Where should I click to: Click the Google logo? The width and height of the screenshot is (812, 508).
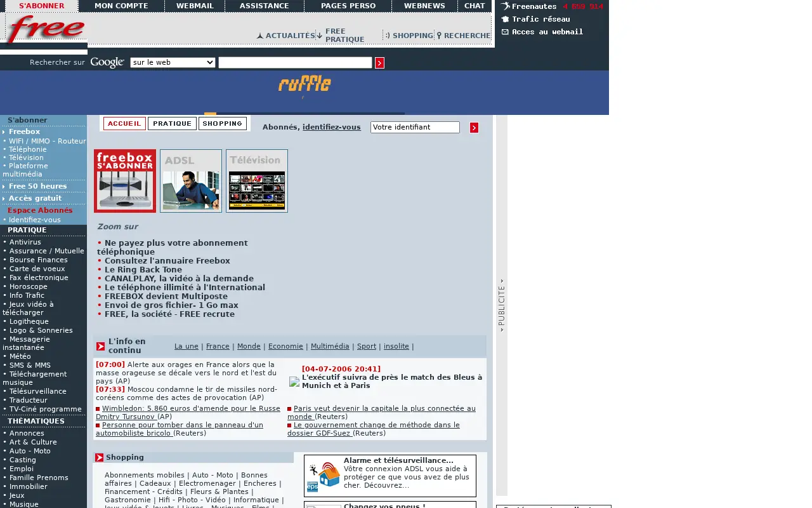pyautogui.click(x=107, y=62)
